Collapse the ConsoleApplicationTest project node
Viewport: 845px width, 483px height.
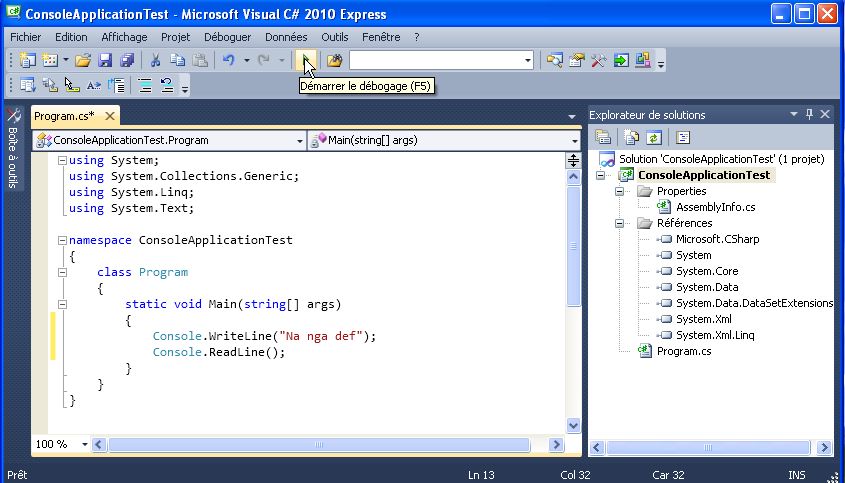click(x=600, y=175)
